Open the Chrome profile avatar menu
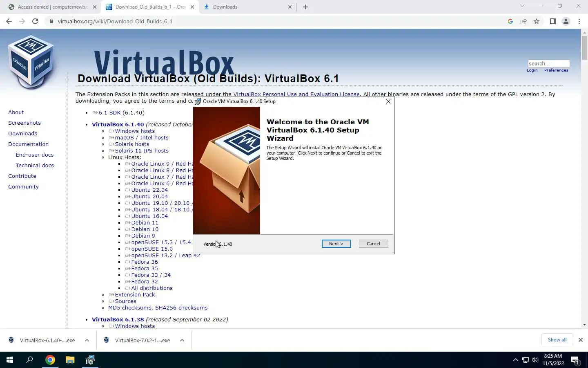The height and width of the screenshot is (368, 588). pos(566,21)
